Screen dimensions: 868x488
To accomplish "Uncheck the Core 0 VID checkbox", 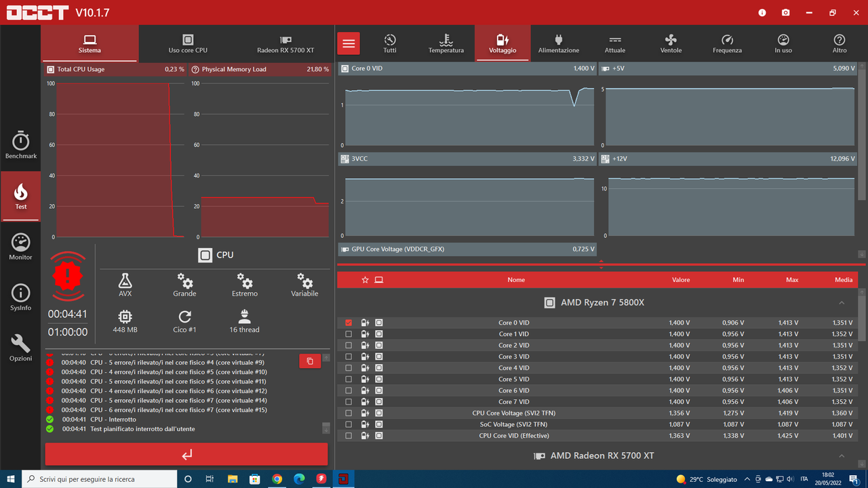I will pyautogui.click(x=349, y=323).
